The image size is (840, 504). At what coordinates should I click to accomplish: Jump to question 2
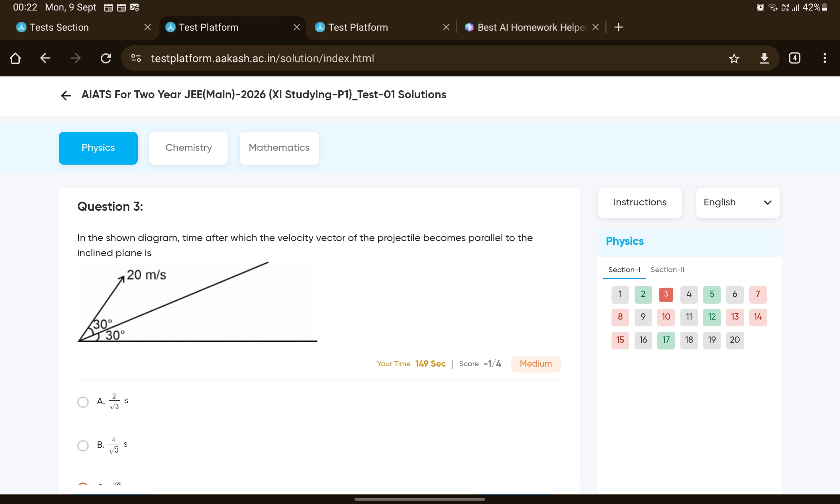(x=643, y=294)
